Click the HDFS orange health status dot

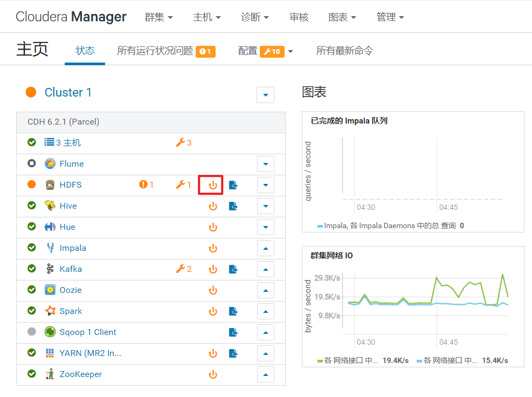32,184
